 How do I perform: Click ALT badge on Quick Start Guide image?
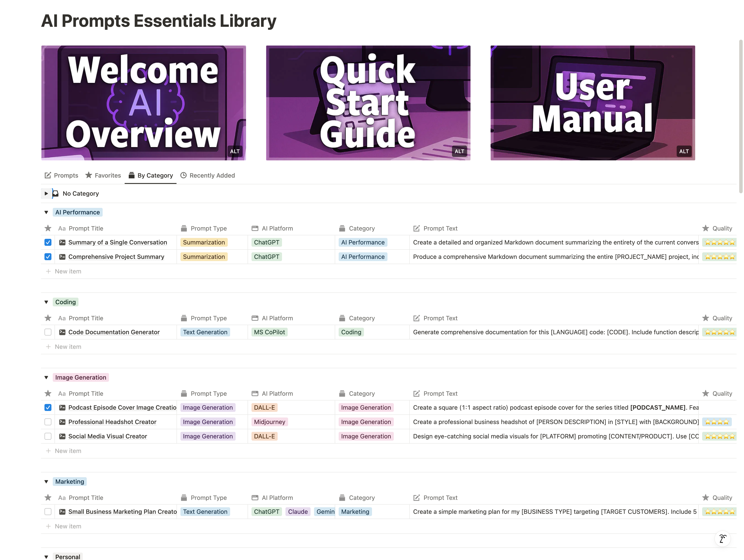459,151
